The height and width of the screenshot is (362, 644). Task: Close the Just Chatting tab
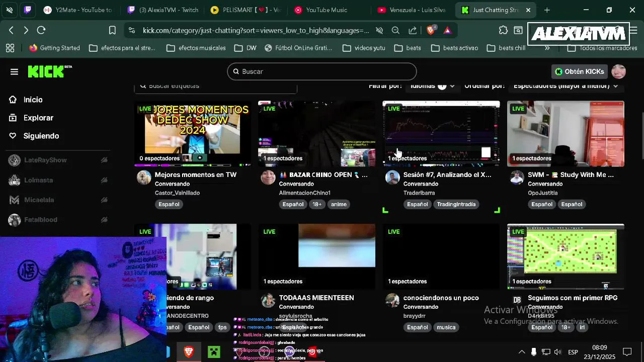pyautogui.click(x=528, y=10)
